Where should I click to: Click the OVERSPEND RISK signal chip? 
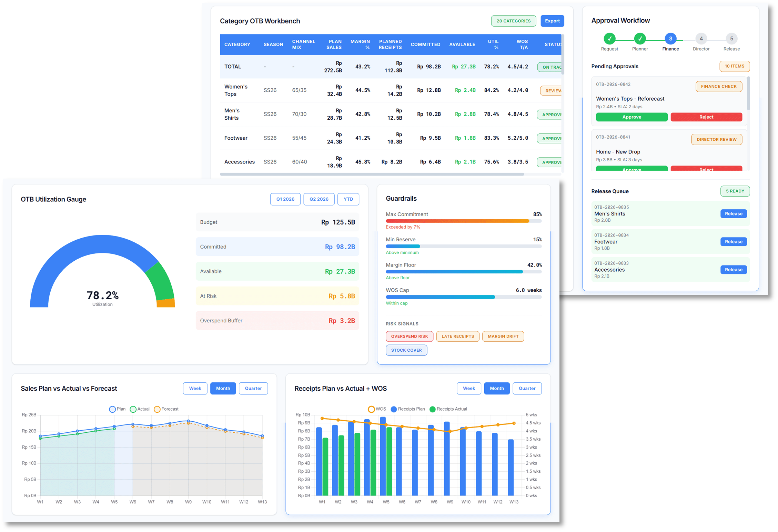coord(410,336)
